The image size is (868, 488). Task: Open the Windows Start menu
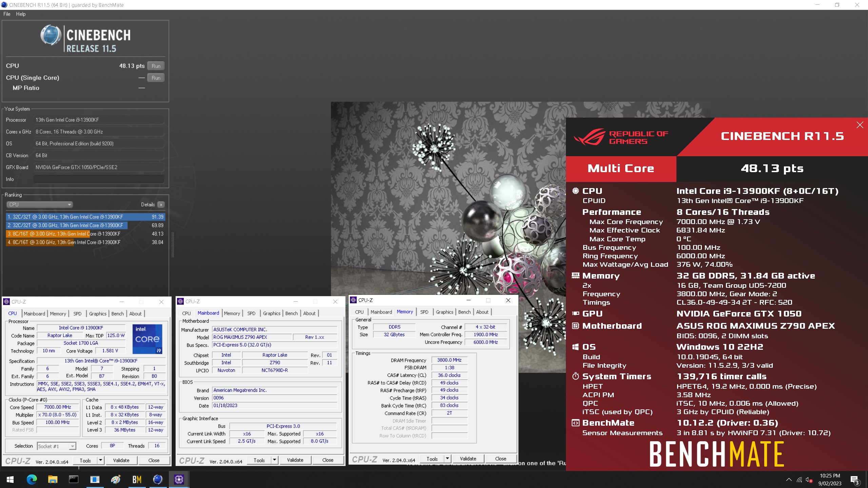10,479
